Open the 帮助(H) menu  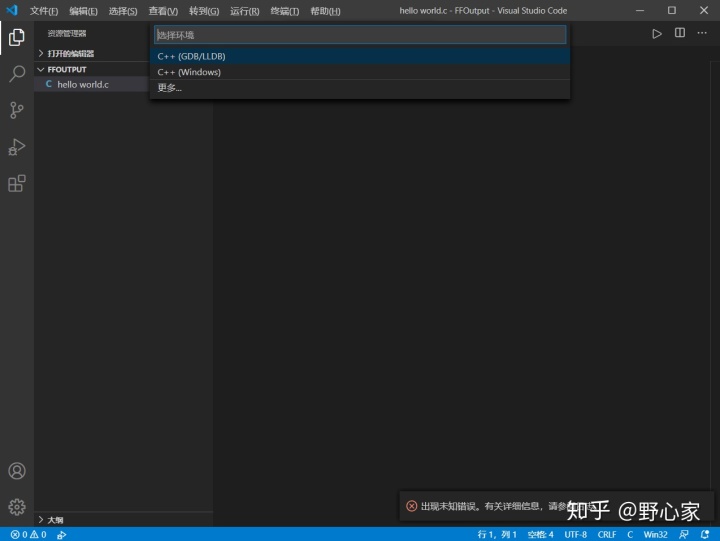pyautogui.click(x=325, y=11)
